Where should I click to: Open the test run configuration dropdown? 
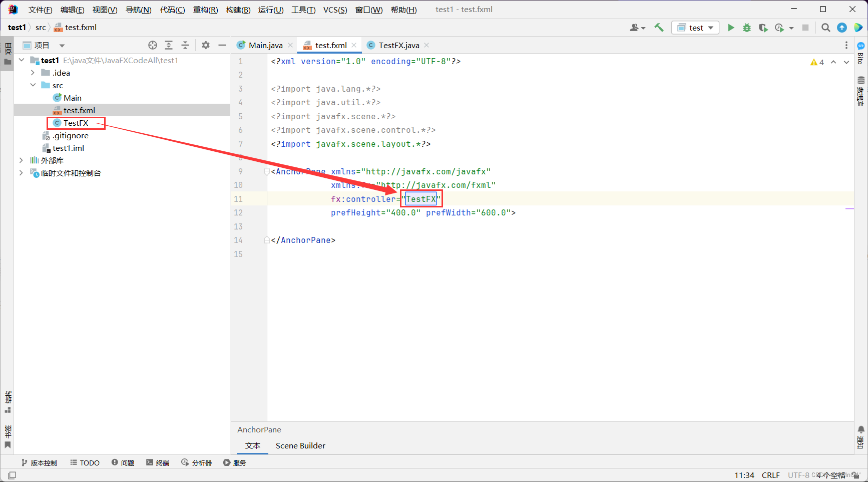tap(695, 28)
